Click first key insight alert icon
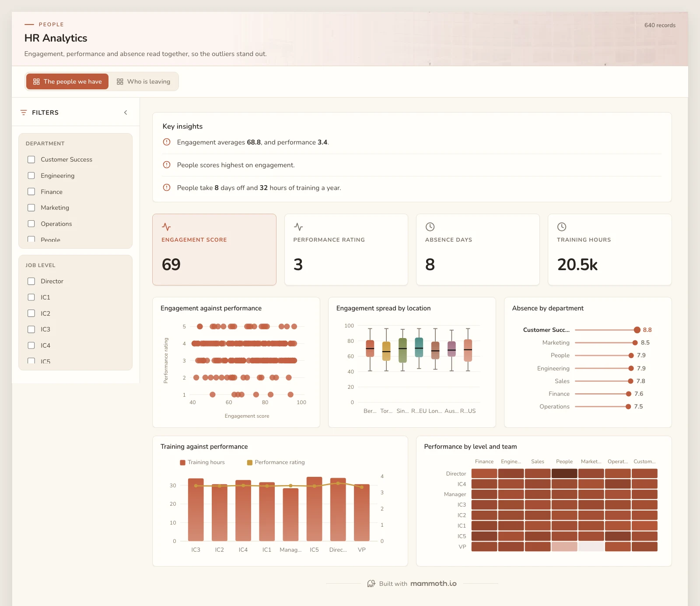This screenshot has width=700, height=606. (167, 142)
